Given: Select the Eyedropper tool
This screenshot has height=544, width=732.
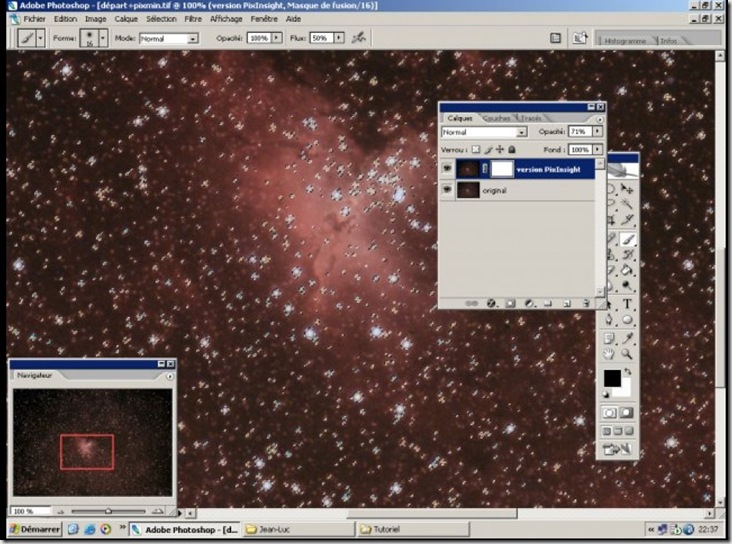Looking at the screenshot, I should click(627, 338).
